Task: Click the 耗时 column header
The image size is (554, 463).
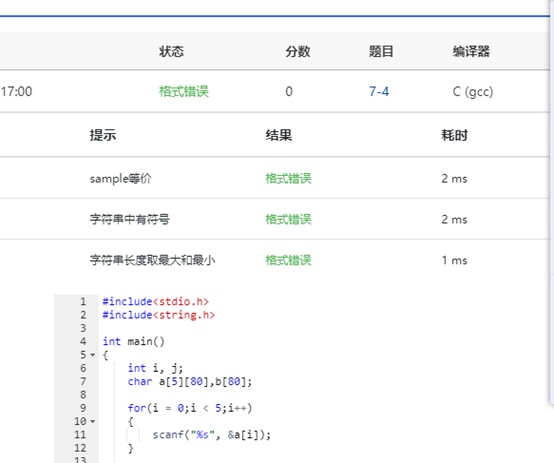Action: 454,135
